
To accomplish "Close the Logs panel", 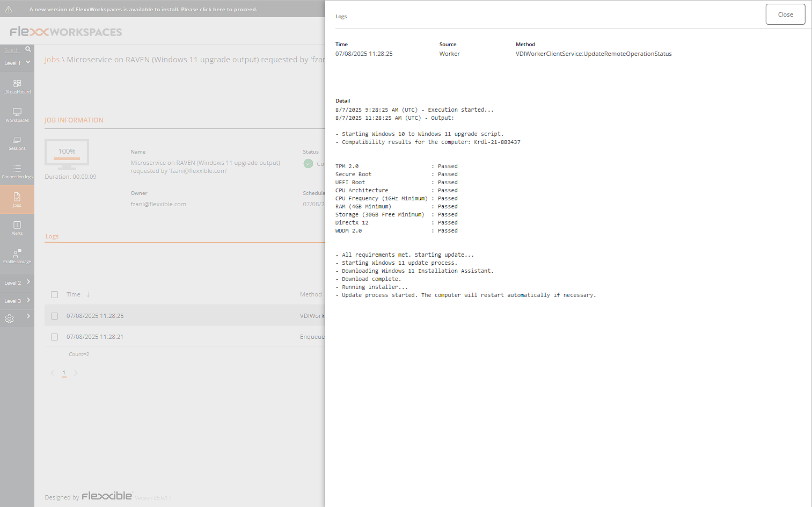I will (x=785, y=15).
